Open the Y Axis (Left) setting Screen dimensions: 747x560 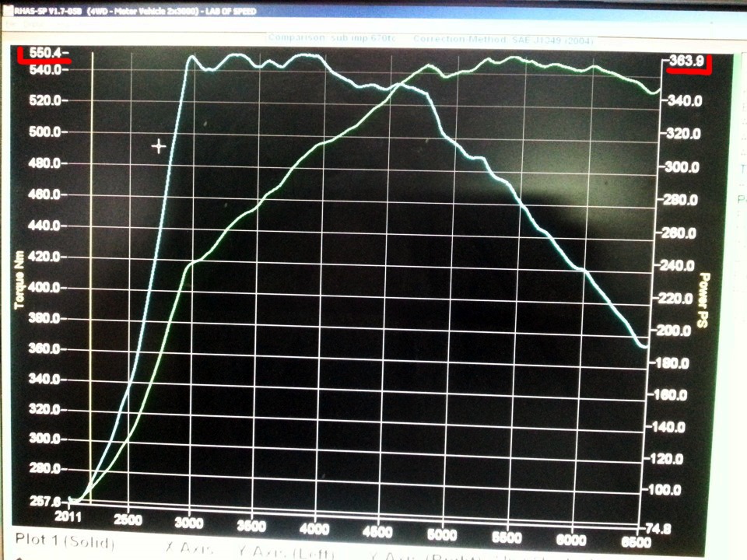pyautogui.click(x=286, y=552)
